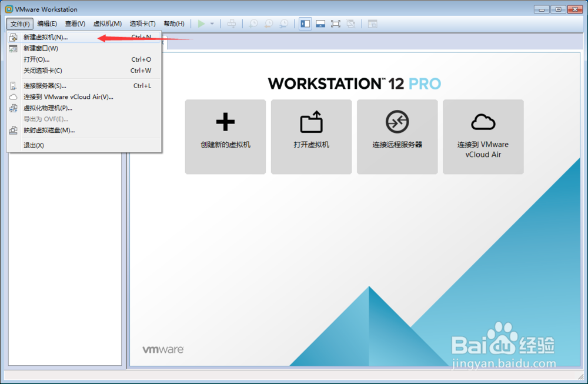Click the VMware Workstation title bar app icon
Image resolution: width=588 pixels, height=384 pixels.
click(9, 9)
